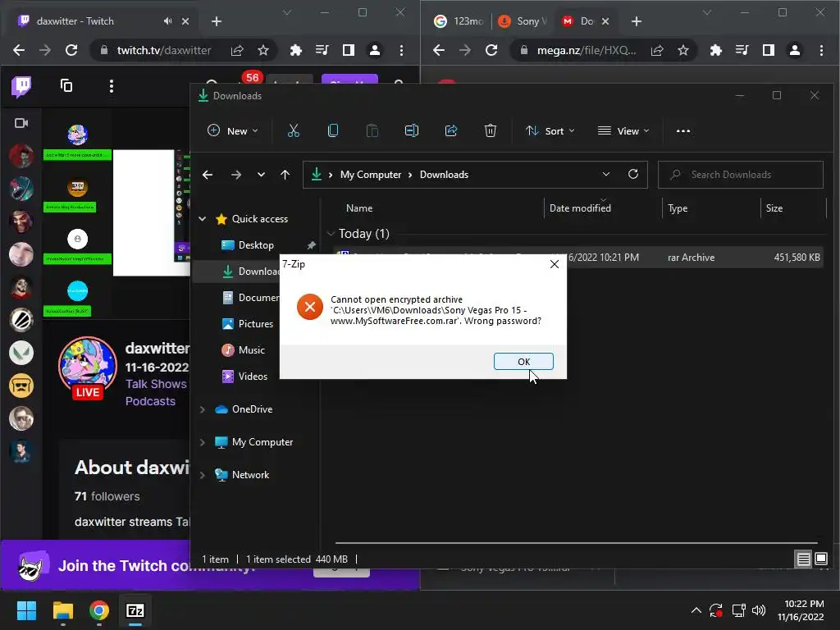
Task: Reload the mega.nz page
Action: coord(491,50)
